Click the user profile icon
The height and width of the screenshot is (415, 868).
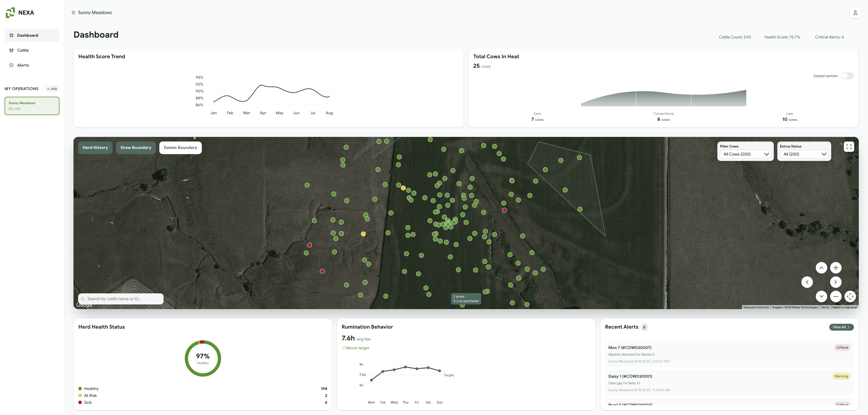point(855,13)
